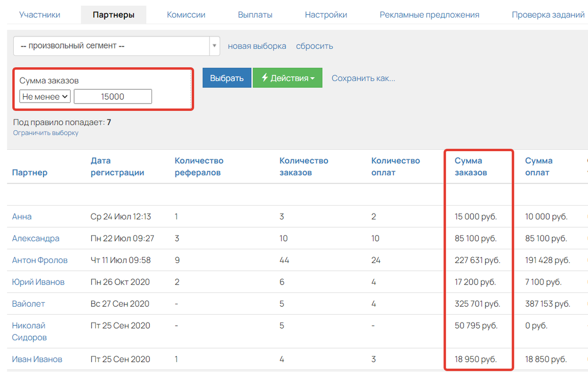588x372 pixels.
Task: Open partner Вайолет
Action: tap(28, 304)
